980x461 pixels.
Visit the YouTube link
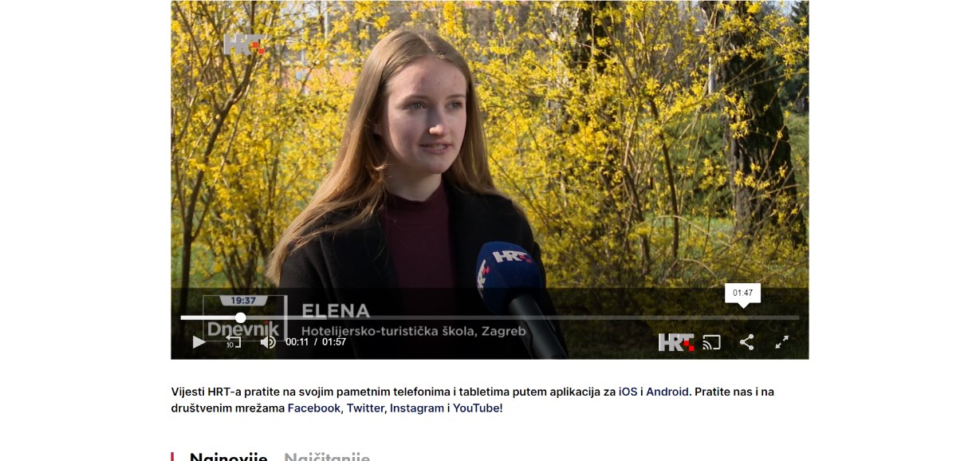(x=478, y=408)
